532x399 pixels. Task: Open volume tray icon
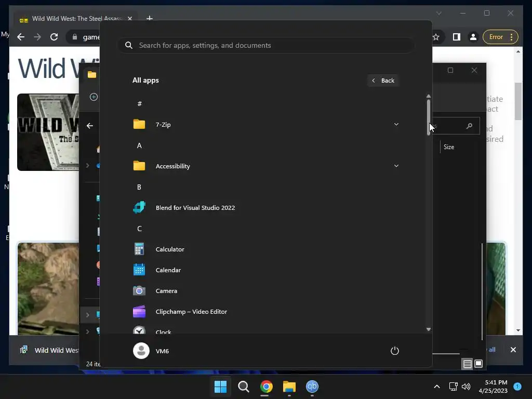coord(466,387)
